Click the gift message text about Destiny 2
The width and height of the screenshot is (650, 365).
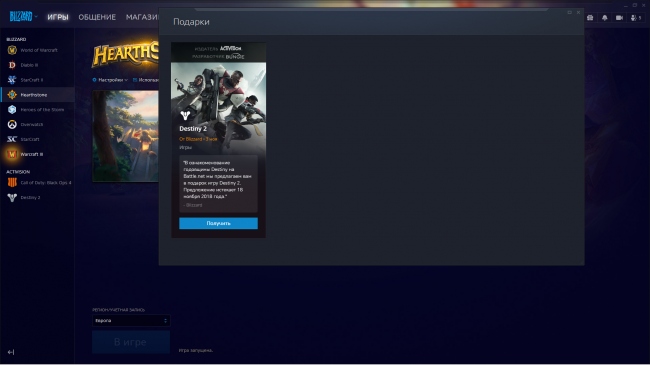click(218, 180)
